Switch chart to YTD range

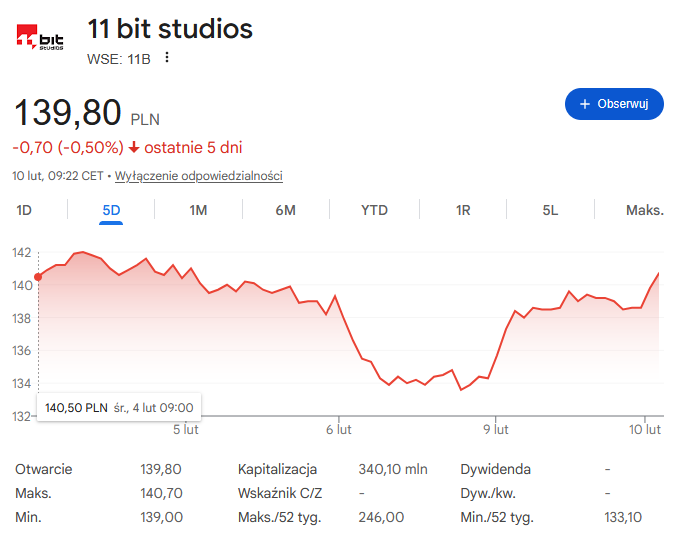(x=374, y=210)
